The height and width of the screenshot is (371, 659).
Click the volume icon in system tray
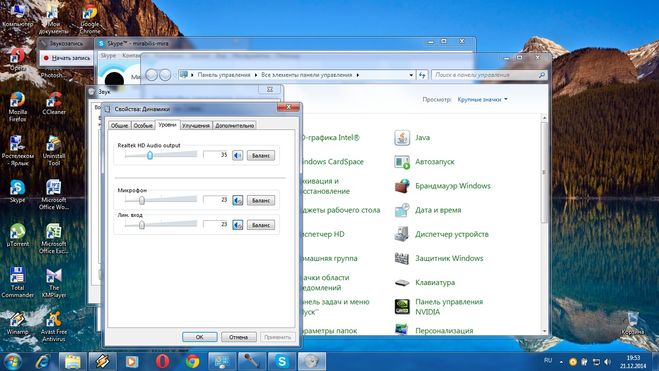click(607, 361)
